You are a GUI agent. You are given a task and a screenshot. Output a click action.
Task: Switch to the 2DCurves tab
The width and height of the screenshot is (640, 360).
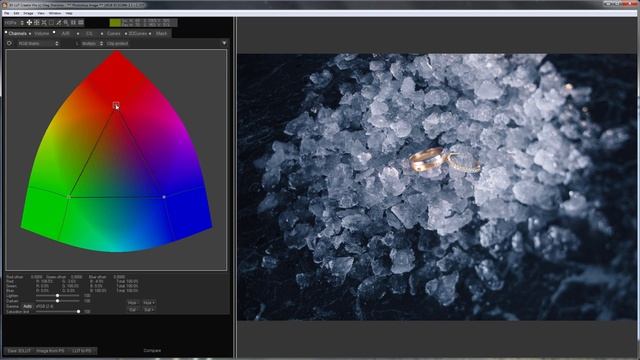[138, 33]
